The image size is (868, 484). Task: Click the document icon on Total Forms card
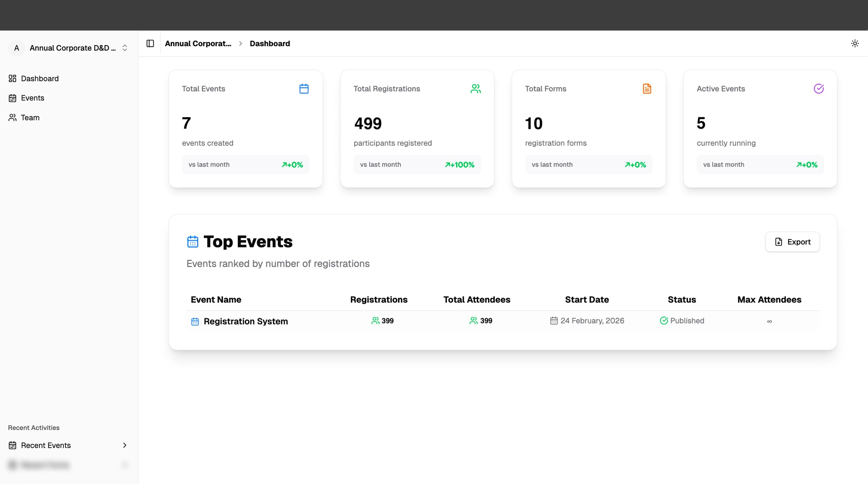(x=647, y=88)
